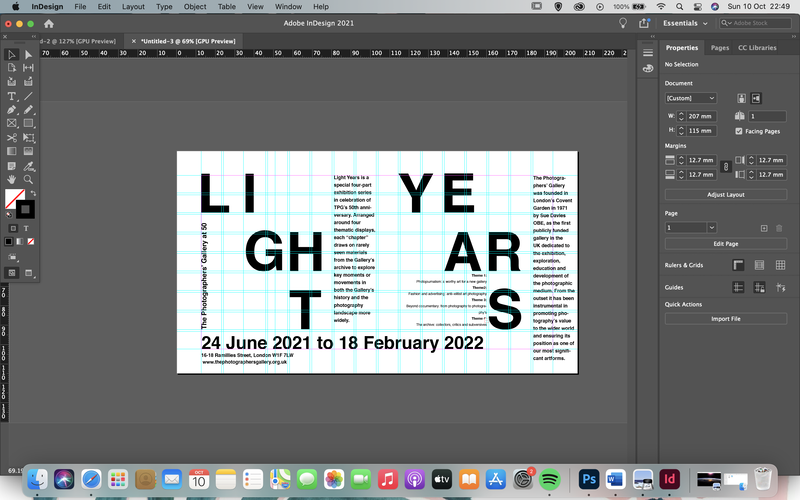Select the Direct Selection tool
800x500 pixels.
[29, 55]
